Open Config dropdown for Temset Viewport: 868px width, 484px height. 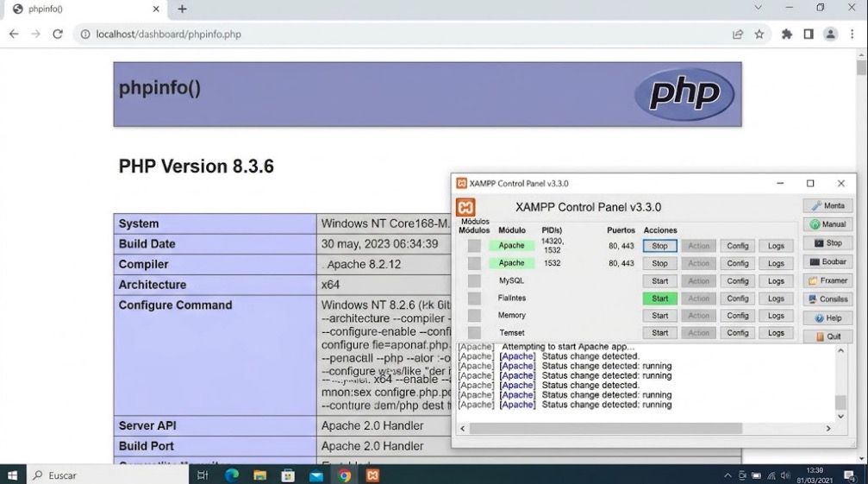click(x=737, y=333)
